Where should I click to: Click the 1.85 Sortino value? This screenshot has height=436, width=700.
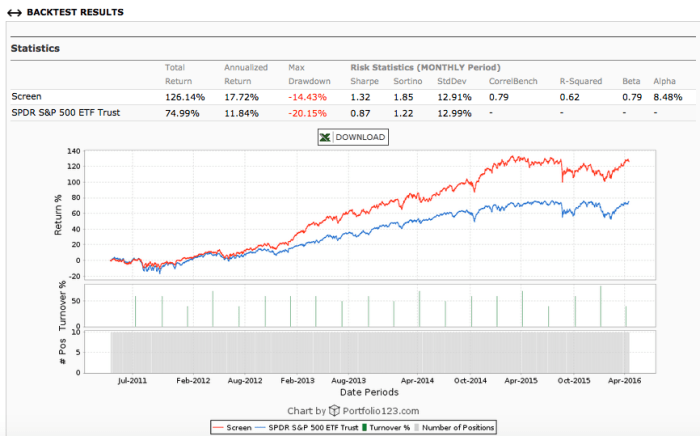(403, 97)
